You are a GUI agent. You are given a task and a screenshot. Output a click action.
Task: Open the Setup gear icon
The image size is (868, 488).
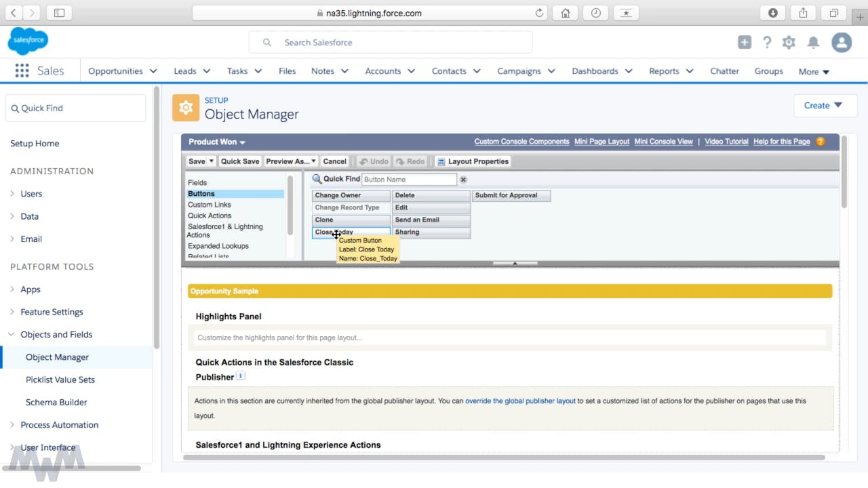click(x=789, y=42)
